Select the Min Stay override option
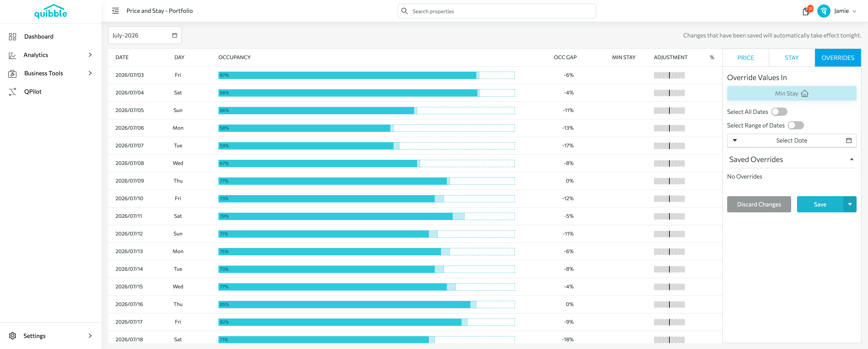868x349 pixels. pos(791,93)
